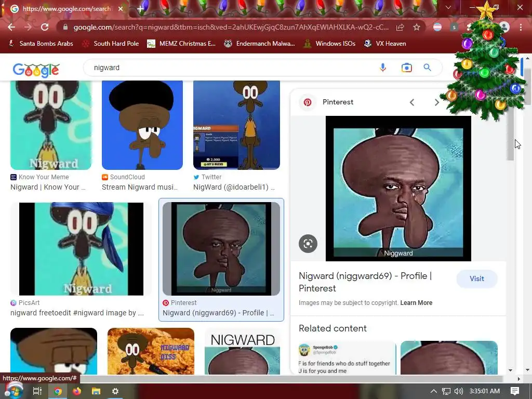532x399 pixels.
Task: Go to Google home via the logo
Action: click(36, 70)
